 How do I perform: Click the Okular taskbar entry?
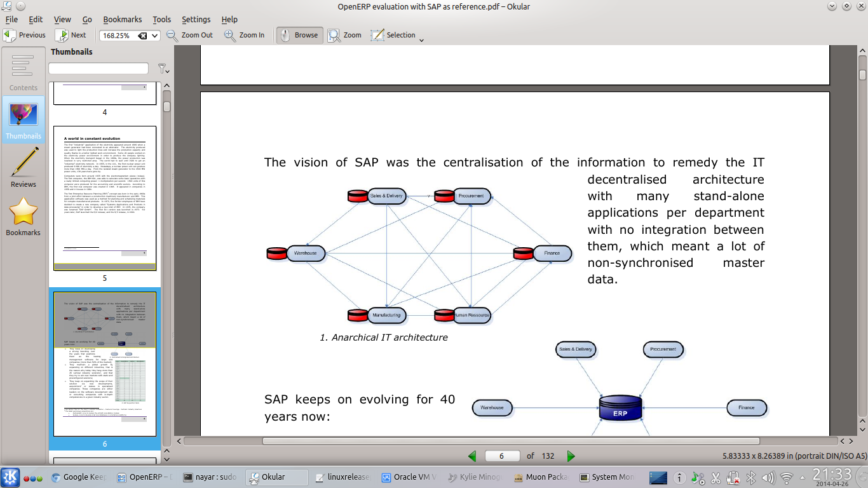(x=277, y=477)
